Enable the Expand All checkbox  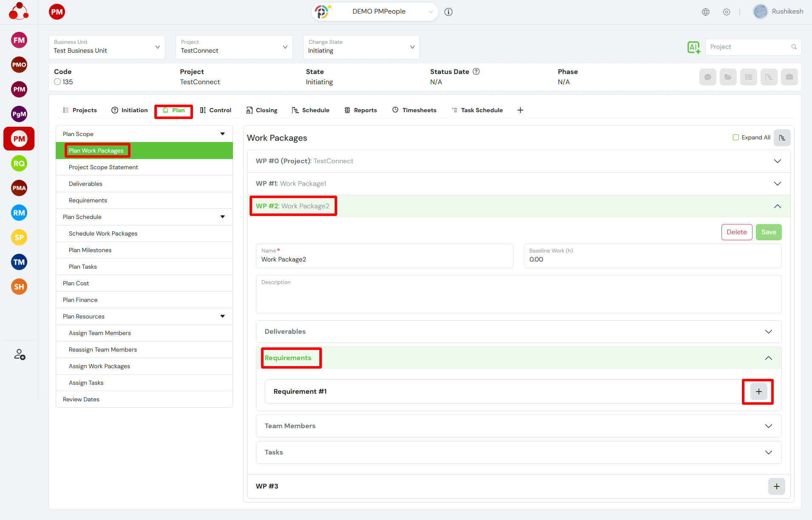(736, 137)
